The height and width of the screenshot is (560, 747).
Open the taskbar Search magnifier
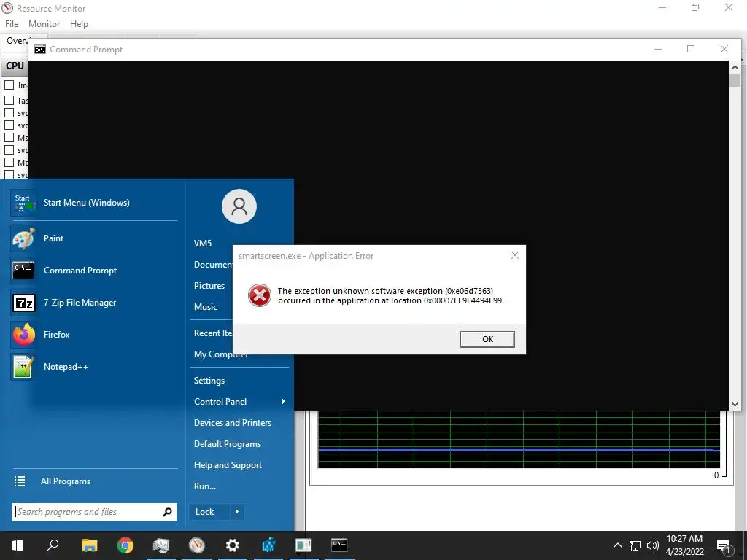pos(53,545)
